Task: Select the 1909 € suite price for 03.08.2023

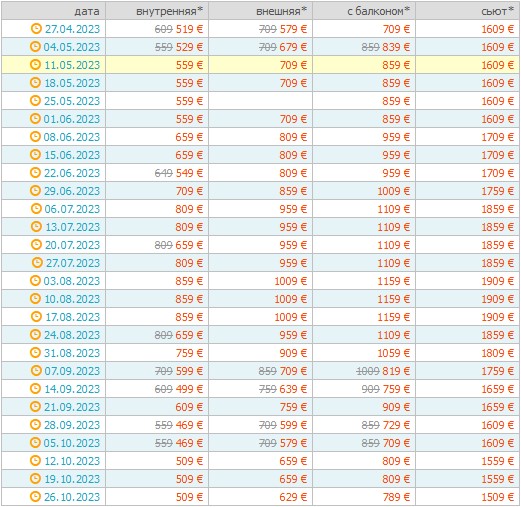Action: [497, 281]
